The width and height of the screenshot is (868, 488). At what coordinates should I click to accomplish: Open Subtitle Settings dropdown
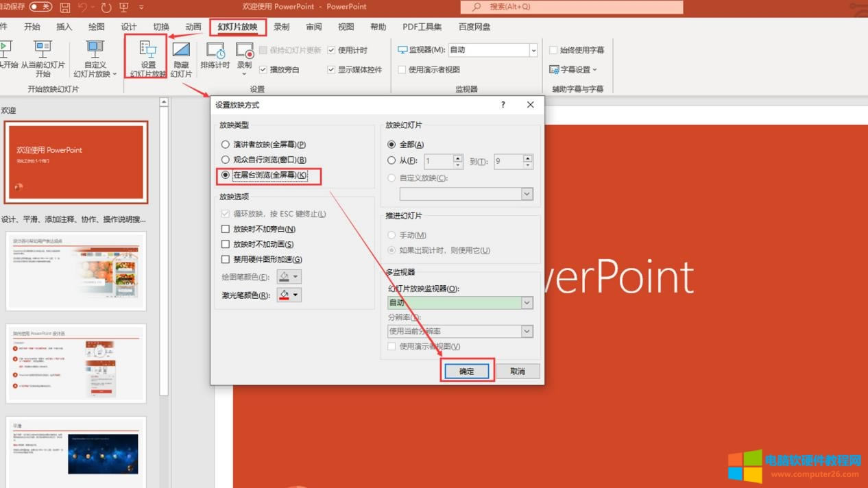point(573,69)
